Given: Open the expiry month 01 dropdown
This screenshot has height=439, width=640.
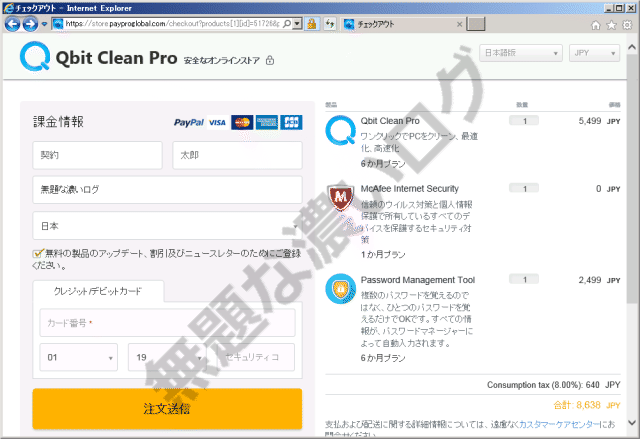Looking at the screenshot, I should [x=78, y=357].
